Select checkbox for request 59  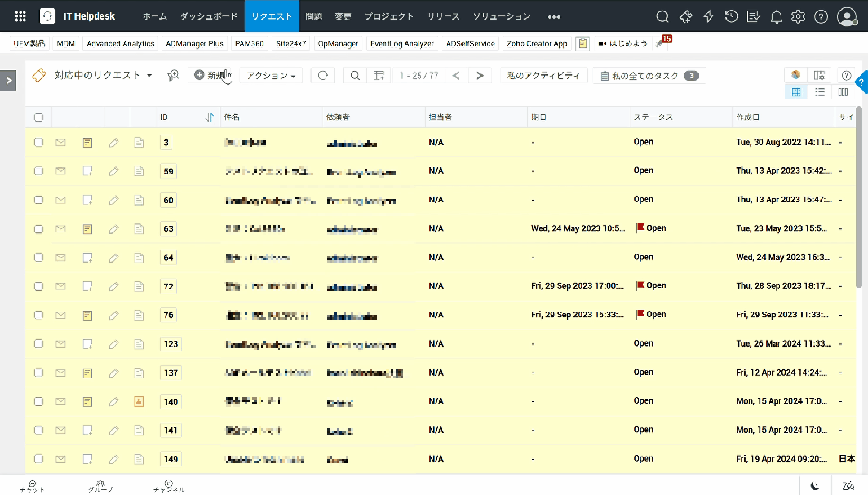point(39,171)
